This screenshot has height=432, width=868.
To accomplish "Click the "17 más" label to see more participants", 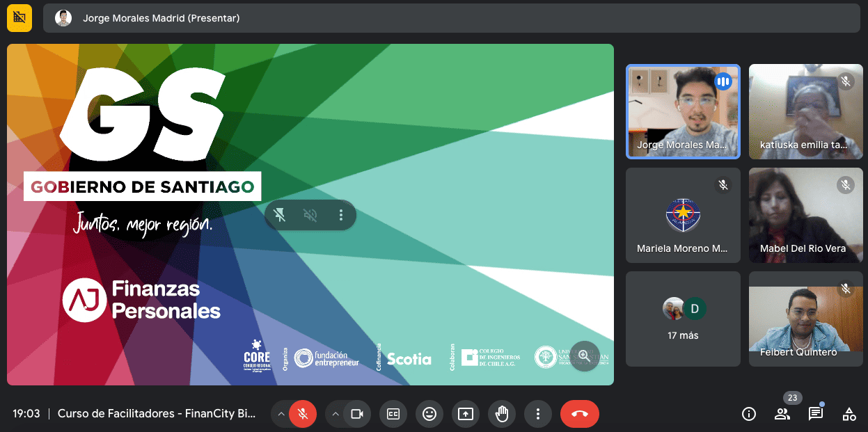I will point(683,335).
